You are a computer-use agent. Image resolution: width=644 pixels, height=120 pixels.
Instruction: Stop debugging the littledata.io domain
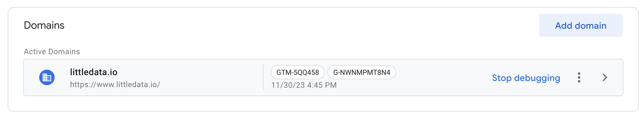[x=526, y=78]
